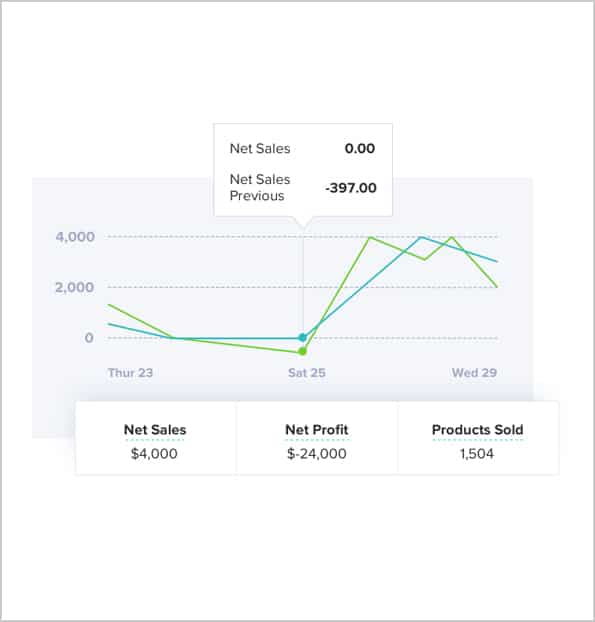Click the tooltip's 0.00 Net Sales value
Viewport: 595px width, 622px height.
[360, 148]
